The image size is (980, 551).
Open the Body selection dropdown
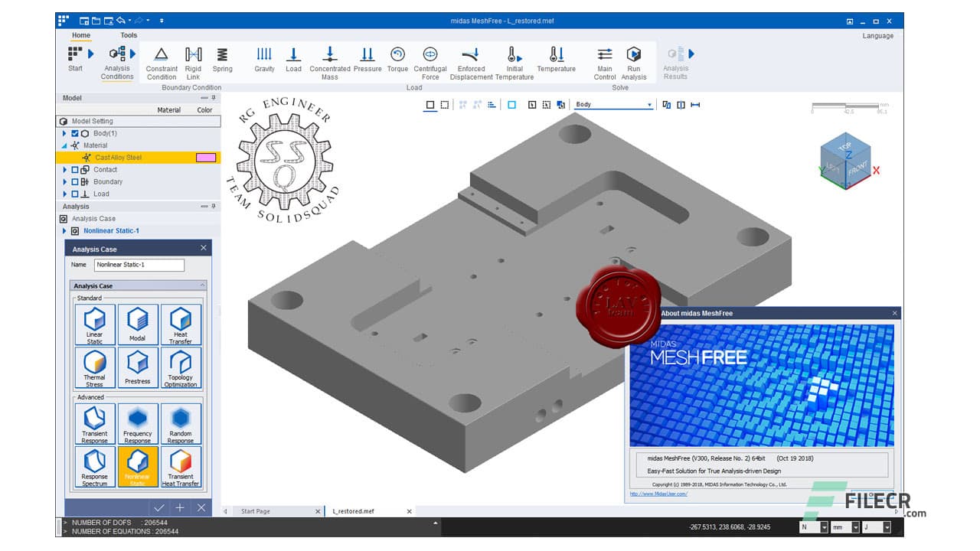[x=650, y=104]
